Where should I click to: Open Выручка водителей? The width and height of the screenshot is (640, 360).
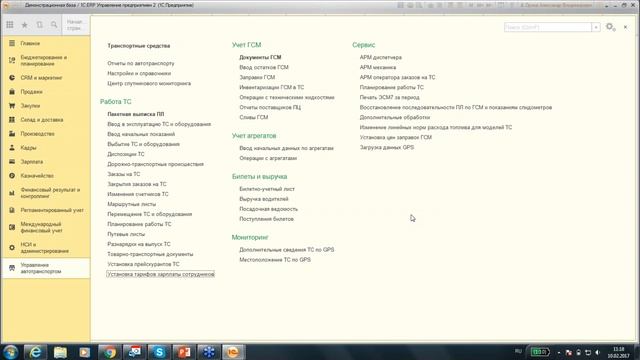coord(264,199)
